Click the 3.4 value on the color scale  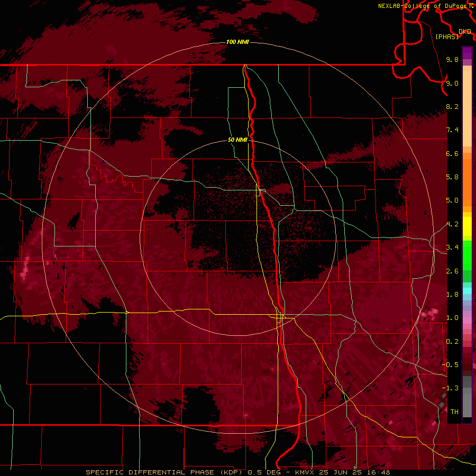click(x=452, y=248)
